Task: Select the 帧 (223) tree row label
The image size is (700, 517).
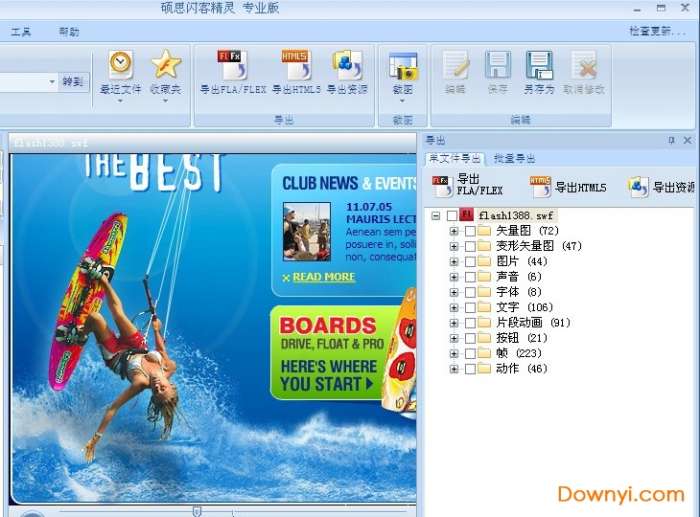Action: [x=519, y=354]
